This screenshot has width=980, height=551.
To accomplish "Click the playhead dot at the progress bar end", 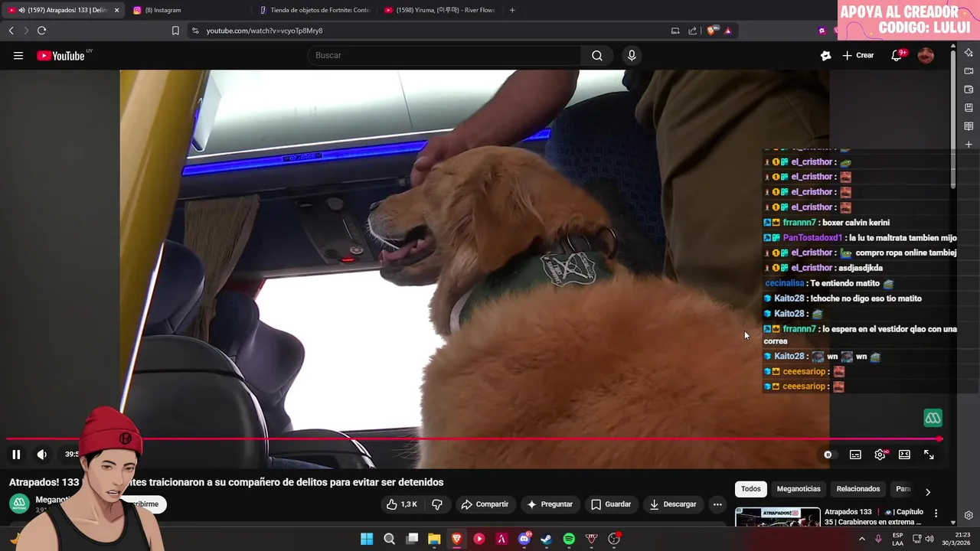I will (x=939, y=439).
